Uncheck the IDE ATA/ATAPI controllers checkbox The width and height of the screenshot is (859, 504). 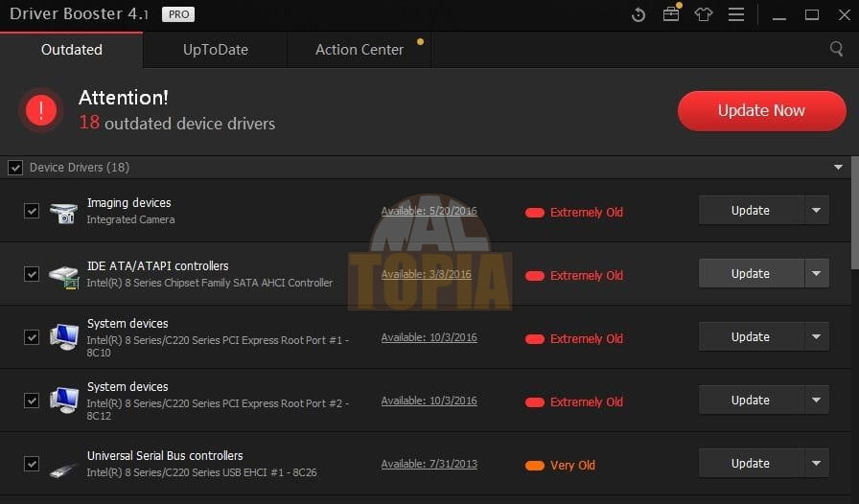tap(32, 274)
